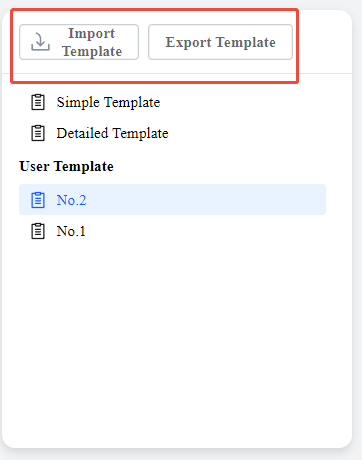Click the clipboard icon beside Simple Template

[38, 102]
